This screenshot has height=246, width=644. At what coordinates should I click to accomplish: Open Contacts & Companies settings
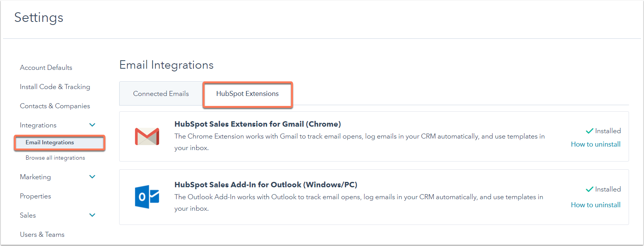tap(55, 106)
